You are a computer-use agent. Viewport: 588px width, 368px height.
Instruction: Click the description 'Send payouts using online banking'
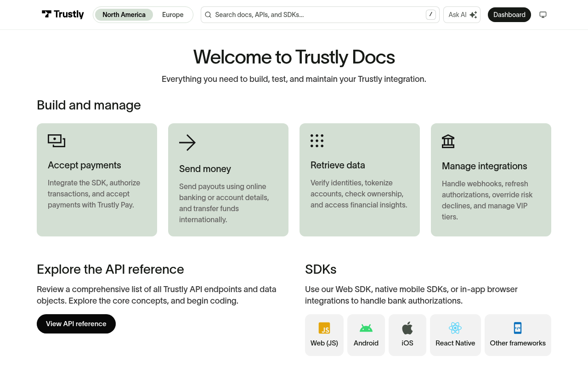[x=224, y=203]
